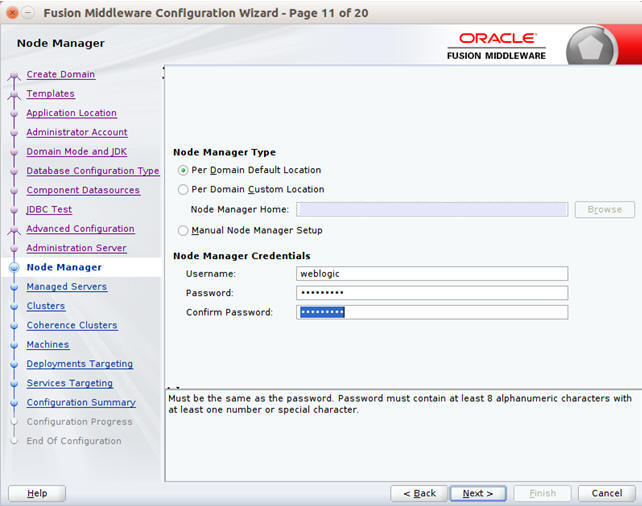The image size is (642, 506).
Task: Choose Manual Node Manager Setup option
Action: 183,230
